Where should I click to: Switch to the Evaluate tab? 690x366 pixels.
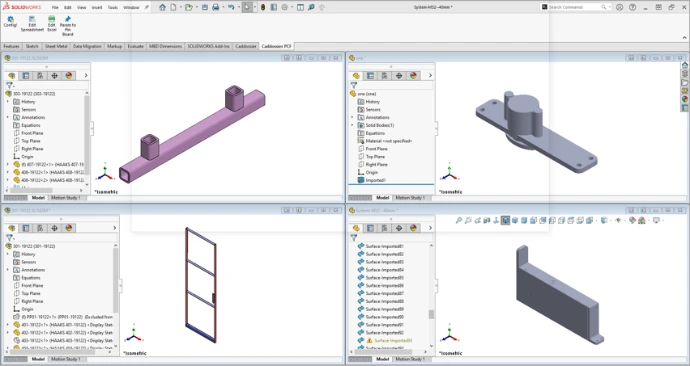136,46
